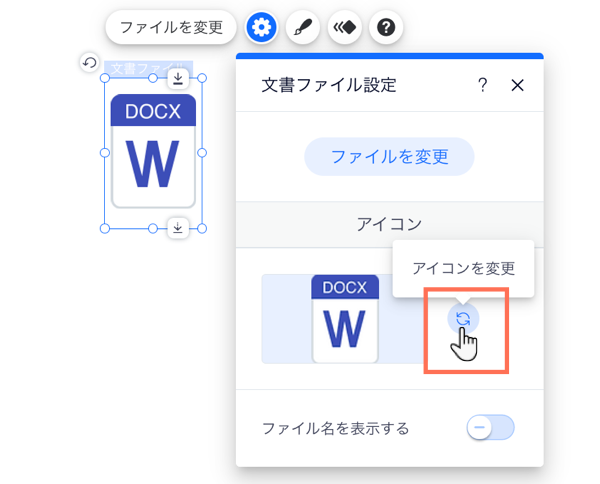Click the 文書ファイル label above element
This screenshot has height=484, width=600.
point(148,68)
